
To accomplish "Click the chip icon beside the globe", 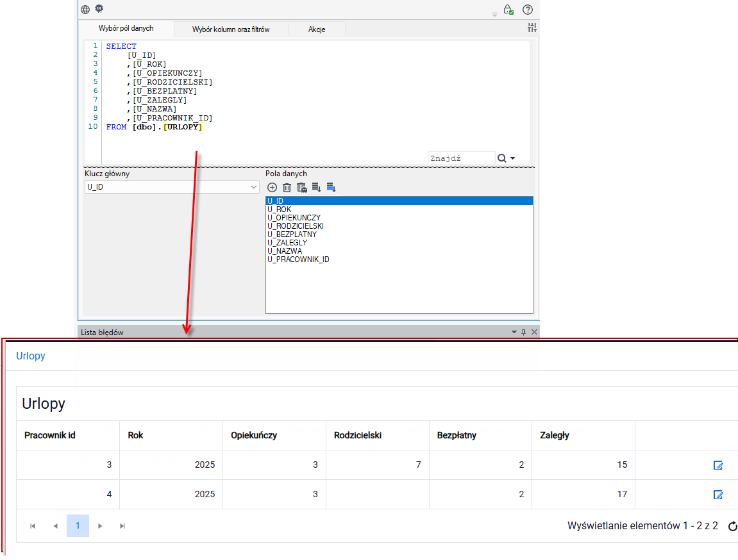I will pyautogui.click(x=99, y=8).
